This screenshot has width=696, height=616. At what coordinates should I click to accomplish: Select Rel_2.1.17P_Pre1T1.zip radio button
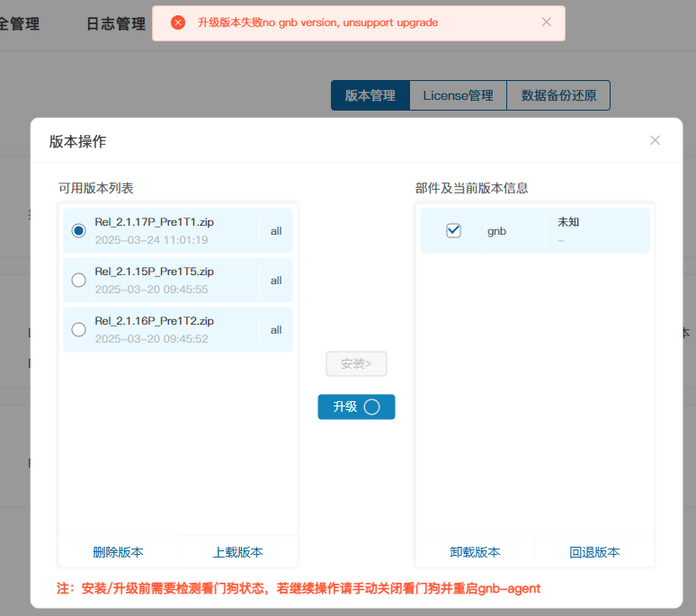coord(78,231)
